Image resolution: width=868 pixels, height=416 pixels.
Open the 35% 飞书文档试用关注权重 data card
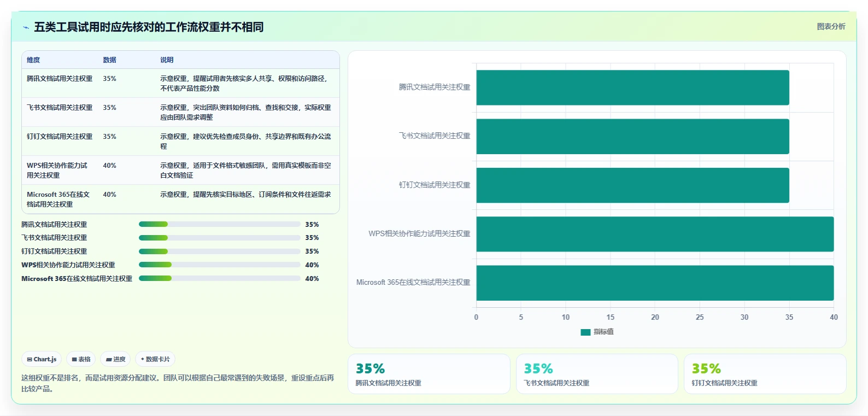(597, 374)
